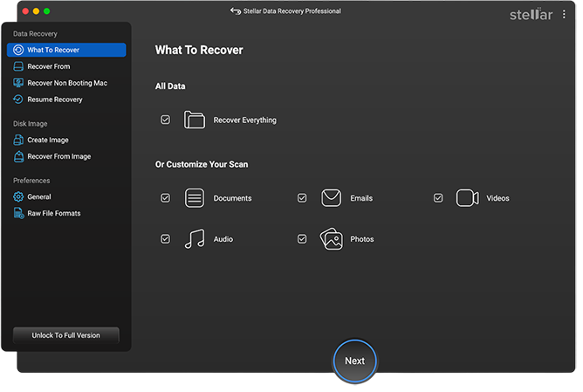Click the Emails label
The width and height of the screenshot is (583, 392).
click(361, 198)
